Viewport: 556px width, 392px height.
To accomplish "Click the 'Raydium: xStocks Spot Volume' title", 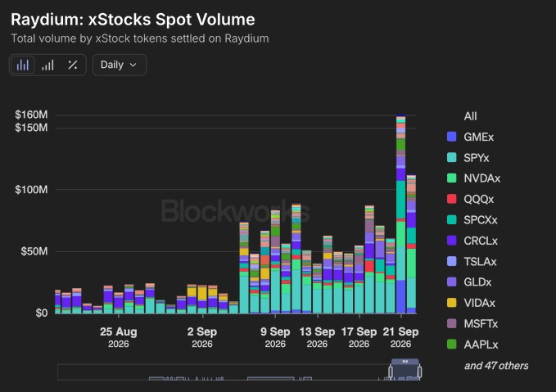I will (133, 20).
